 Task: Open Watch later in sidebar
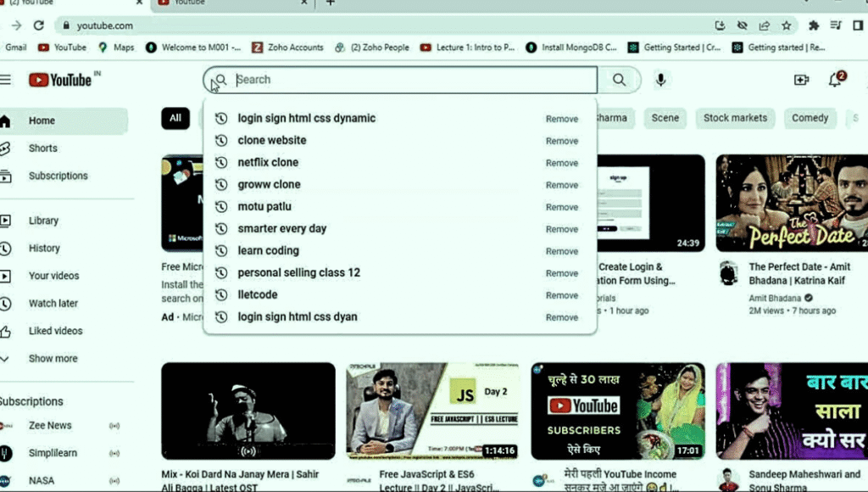pos(53,304)
